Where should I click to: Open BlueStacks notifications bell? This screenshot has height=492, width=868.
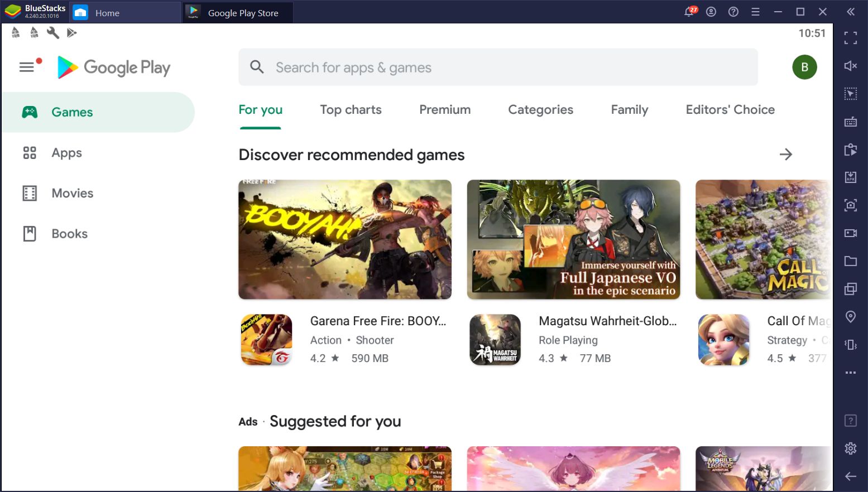tap(690, 12)
